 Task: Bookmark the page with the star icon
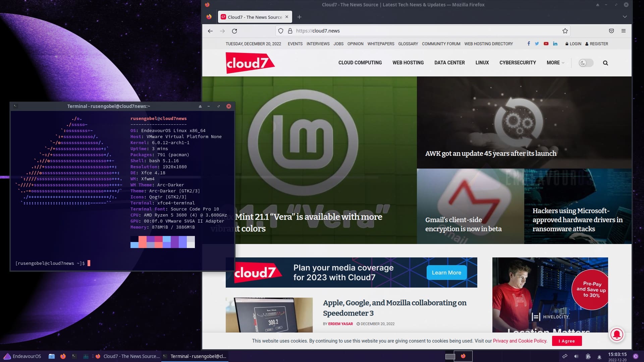[x=565, y=31]
